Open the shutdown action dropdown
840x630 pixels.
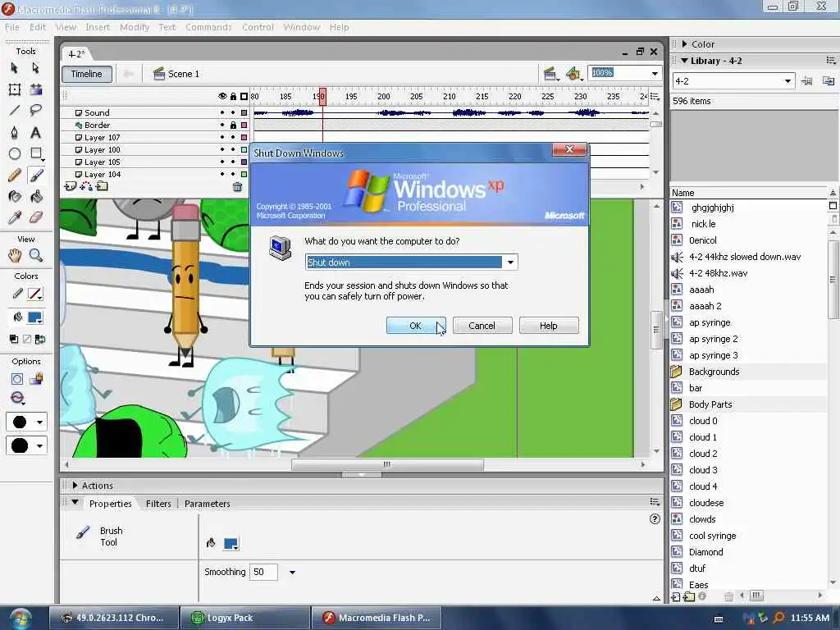click(510, 262)
